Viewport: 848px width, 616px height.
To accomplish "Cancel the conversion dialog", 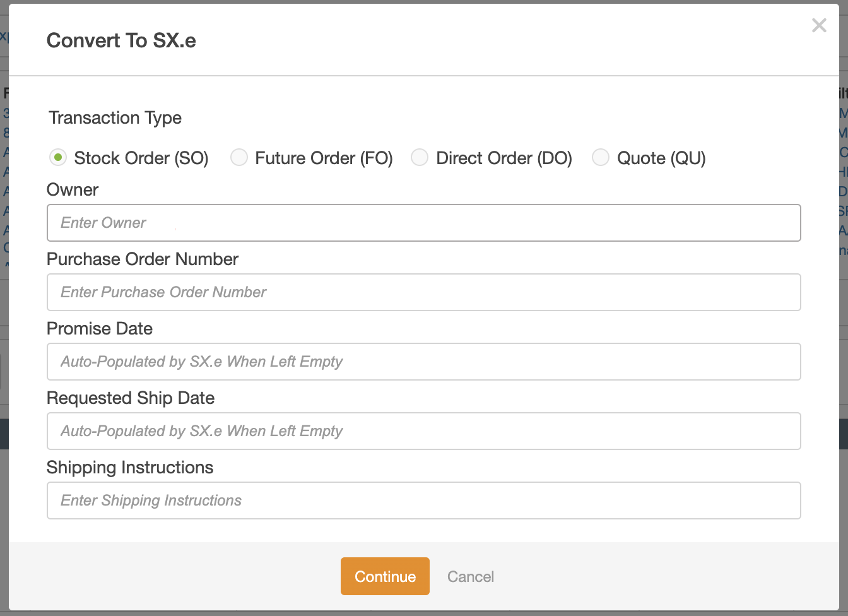I will [x=470, y=576].
